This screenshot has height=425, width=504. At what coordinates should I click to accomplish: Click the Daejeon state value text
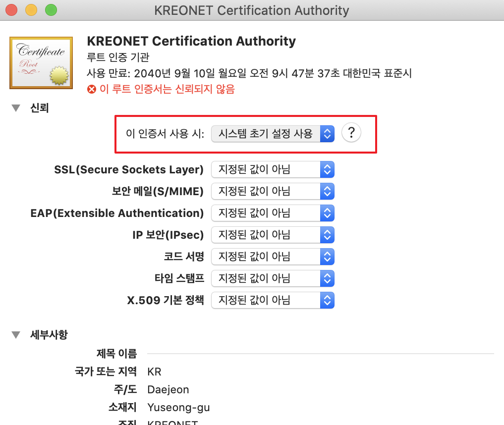coord(168,390)
